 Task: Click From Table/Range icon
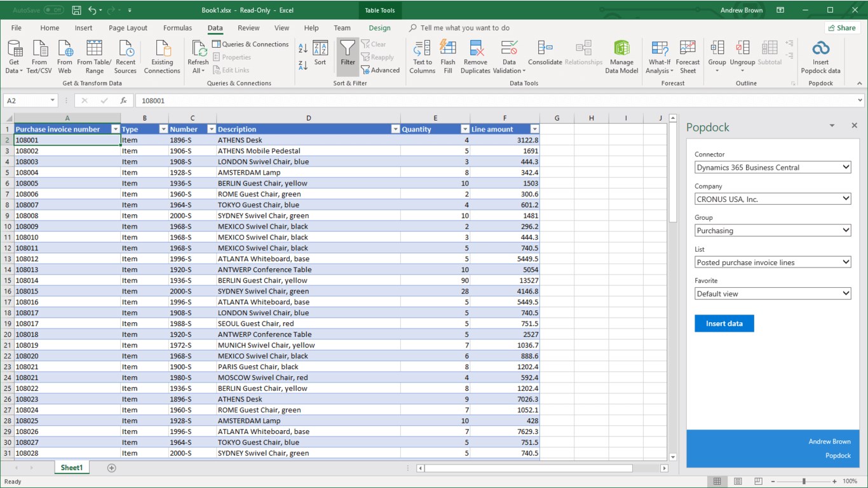click(x=94, y=48)
